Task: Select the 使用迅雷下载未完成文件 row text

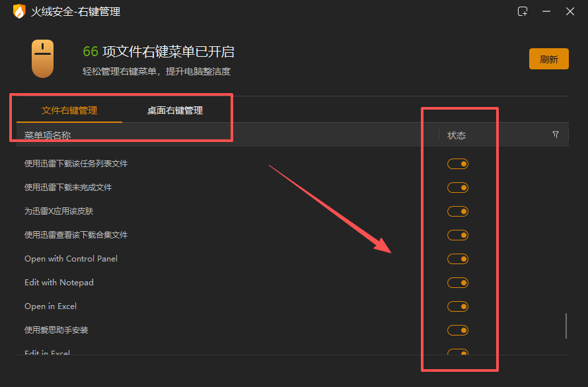Action: tap(68, 187)
